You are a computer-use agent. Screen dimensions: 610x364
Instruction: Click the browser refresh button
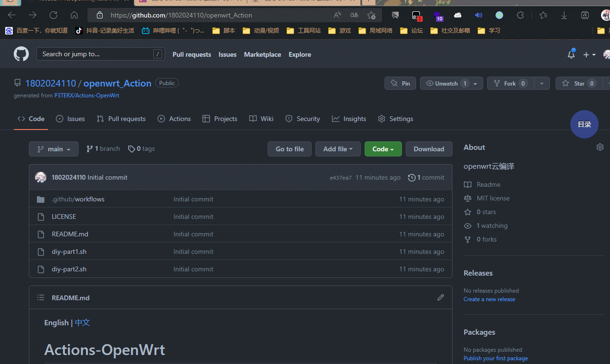[x=53, y=15]
